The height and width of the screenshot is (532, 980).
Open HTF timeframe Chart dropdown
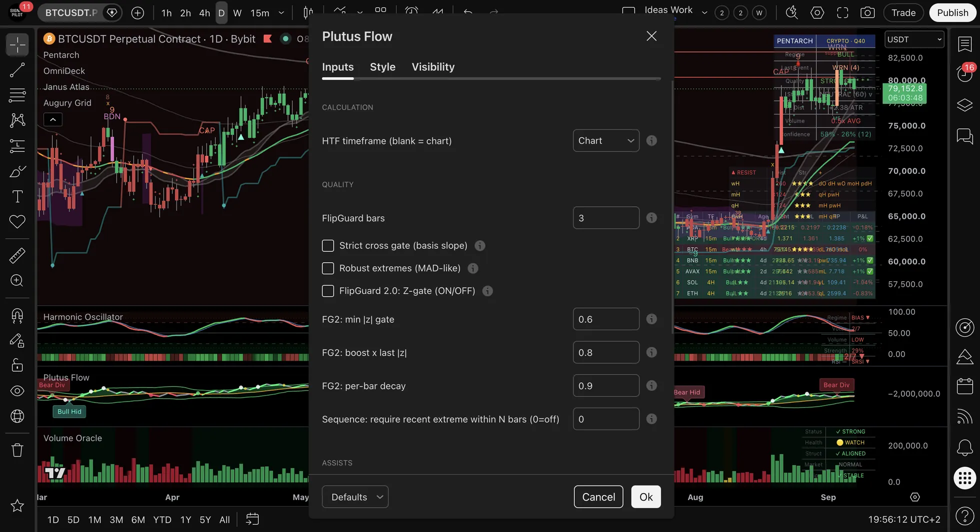click(606, 140)
